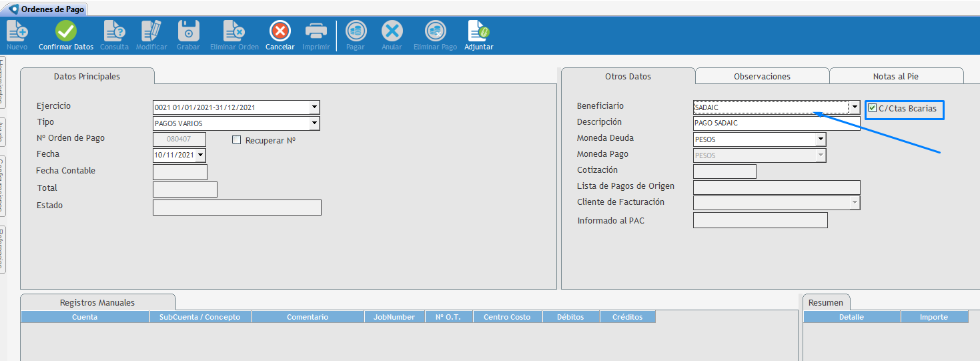Click the Descripción text field

[x=777, y=123]
